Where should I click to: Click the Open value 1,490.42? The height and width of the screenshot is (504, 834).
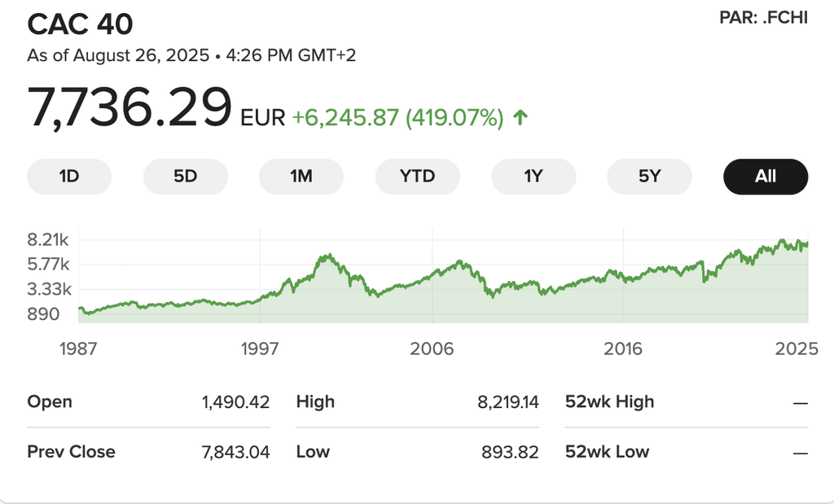point(235,401)
